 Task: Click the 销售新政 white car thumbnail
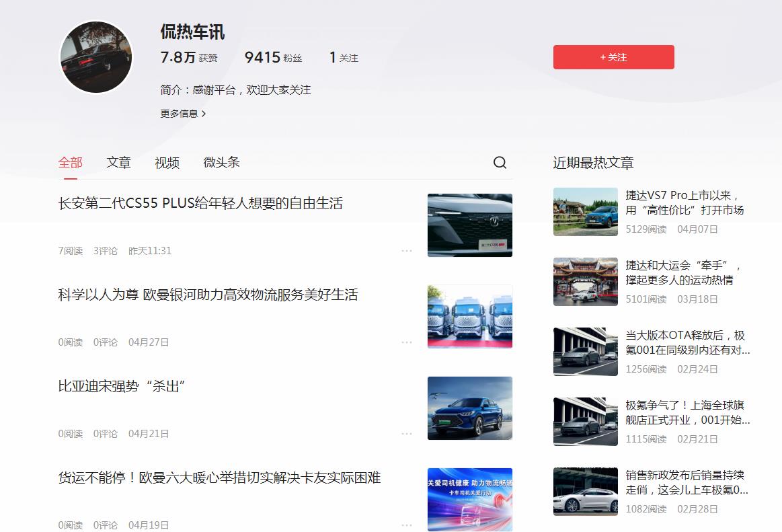(586, 491)
